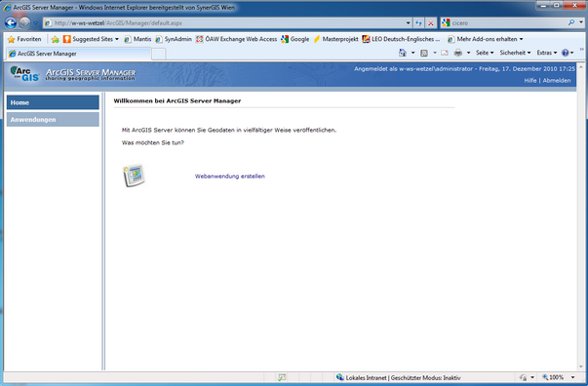
Task: Open the Suggested Sites favorite
Action: click(91, 39)
